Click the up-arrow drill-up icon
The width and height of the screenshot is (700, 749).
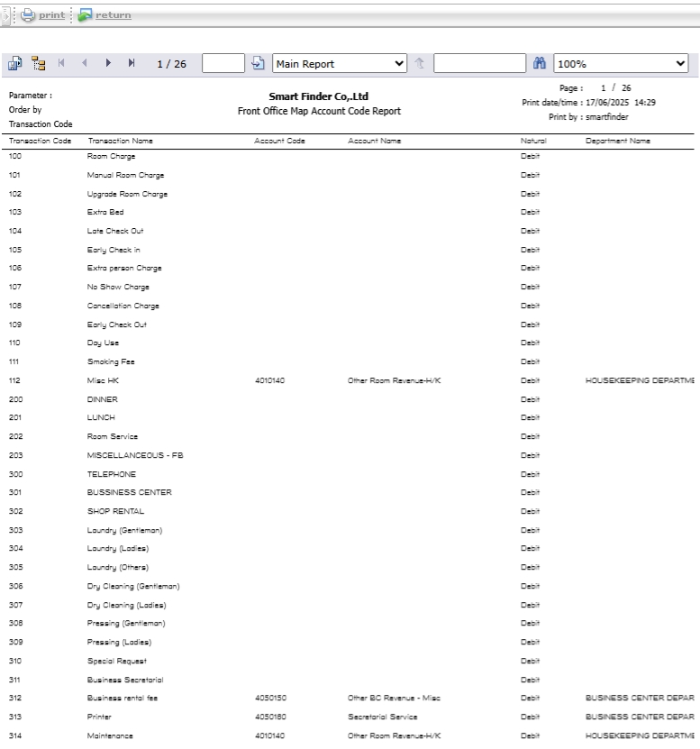pos(422,65)
